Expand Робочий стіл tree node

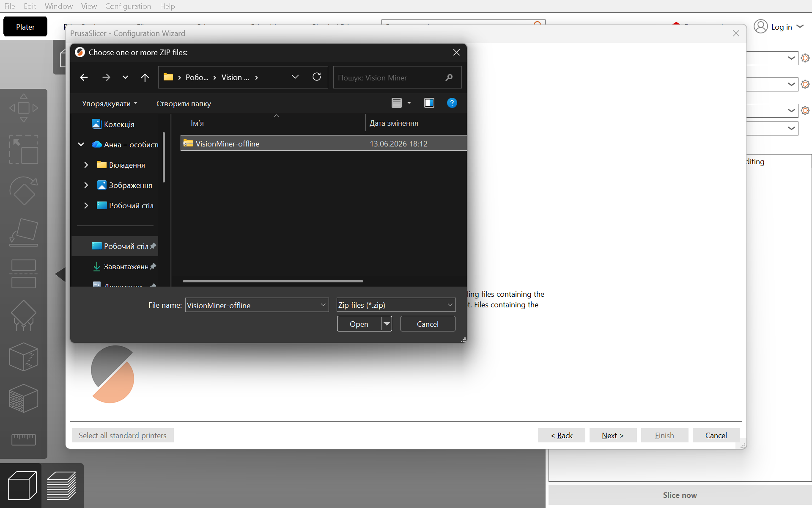86,205
